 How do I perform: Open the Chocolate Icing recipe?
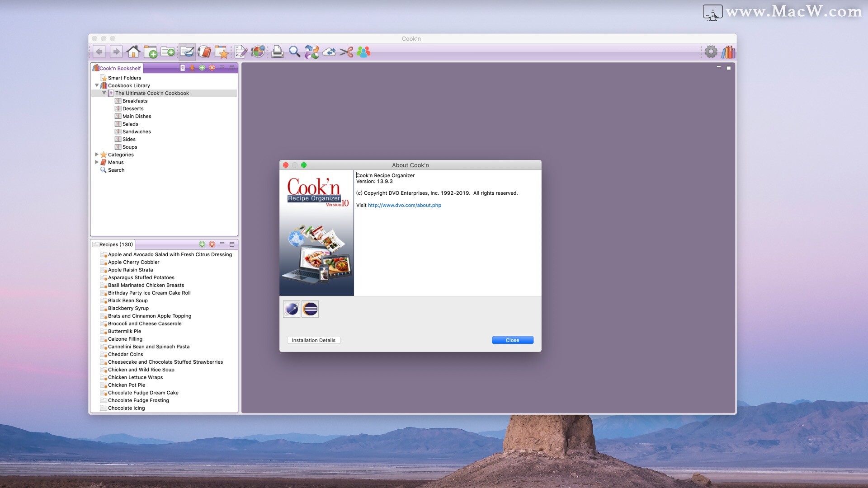[127, 408]
